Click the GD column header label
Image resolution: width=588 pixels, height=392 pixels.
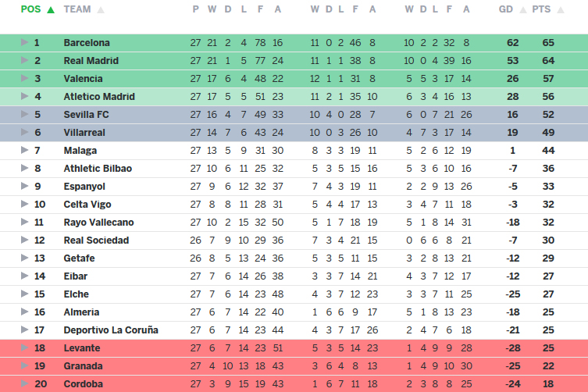pos(506,9)
